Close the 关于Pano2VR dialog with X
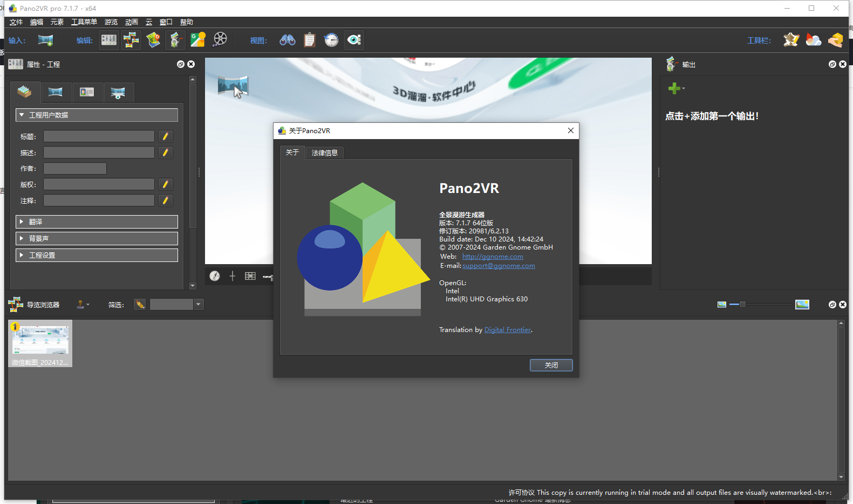Viewport: 853px width, 504px height. 571,130
